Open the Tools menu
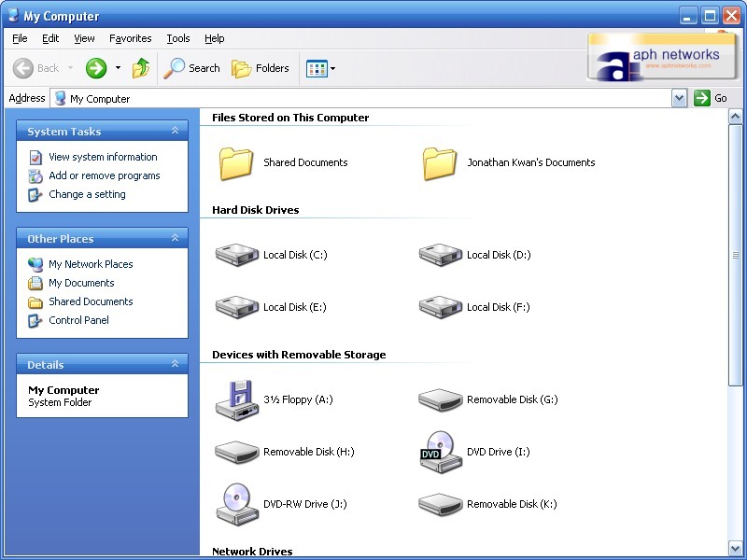Image resolution: width=747 pixels, height=560 pixels. (177, 38)
